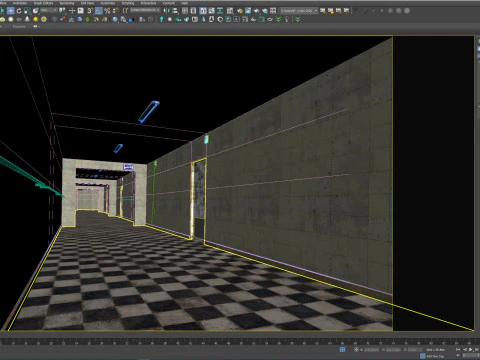The height and width of the screenshot is (360, 480).
Task: Click the eye icon in second toolbar row
Action: tap(270, 19)
